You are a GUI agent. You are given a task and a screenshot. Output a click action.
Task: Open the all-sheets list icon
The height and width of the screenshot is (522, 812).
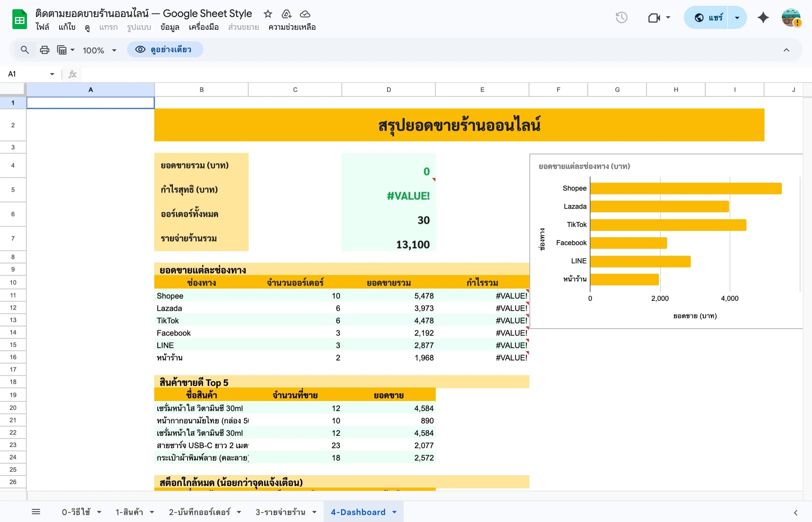37,511
